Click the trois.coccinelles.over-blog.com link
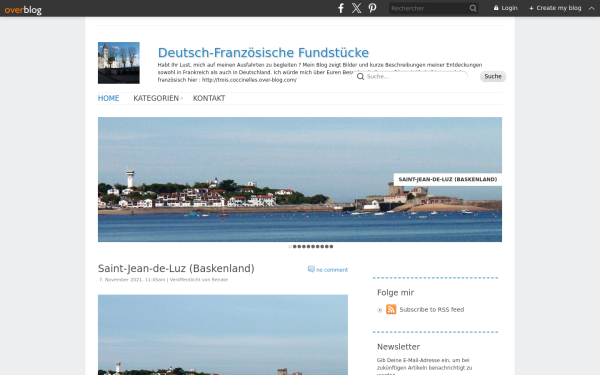The image size is (600, 375). click(249, 80)
